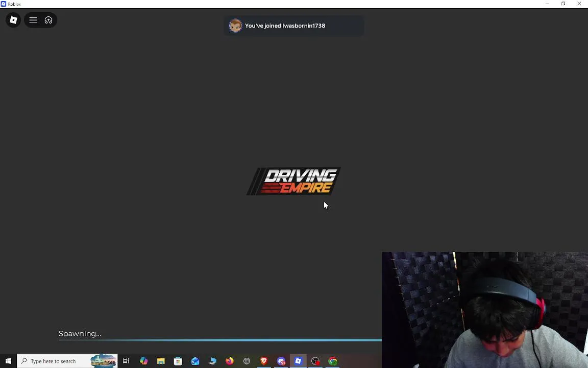This screenshot has width=588, height=368.
Task: Click the headset party/voice icon
Action: (48, 20)
